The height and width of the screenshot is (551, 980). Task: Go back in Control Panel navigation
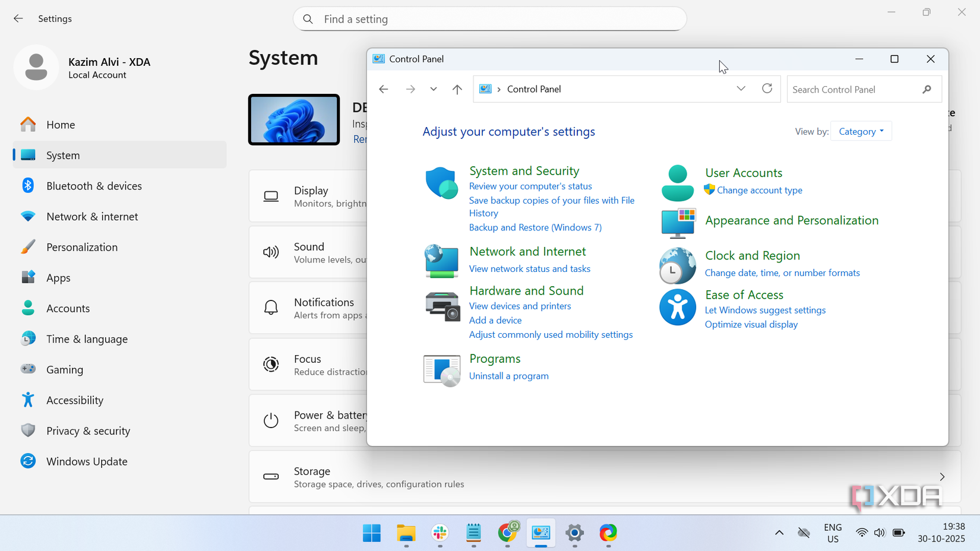pyautogui.click(x=384, y=89)
